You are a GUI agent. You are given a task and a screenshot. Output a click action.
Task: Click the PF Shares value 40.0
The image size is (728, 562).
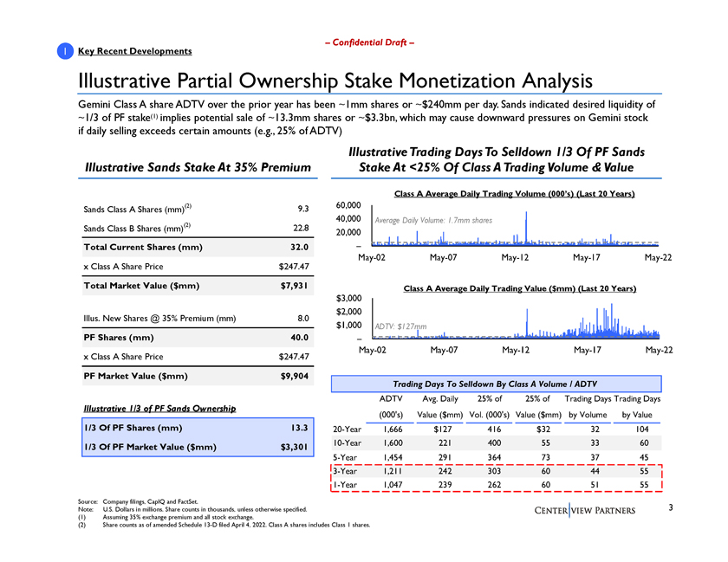[x=300, y=338]
